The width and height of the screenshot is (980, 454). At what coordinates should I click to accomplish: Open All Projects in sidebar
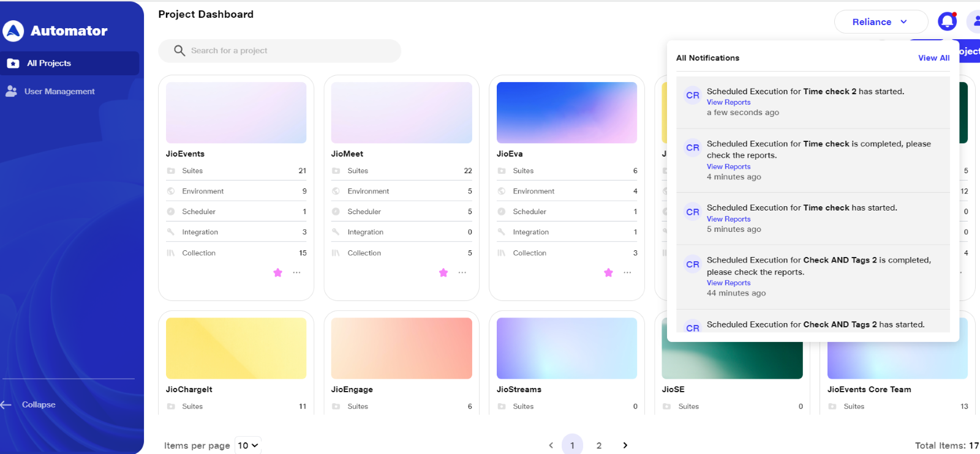(x=69, y=63)
